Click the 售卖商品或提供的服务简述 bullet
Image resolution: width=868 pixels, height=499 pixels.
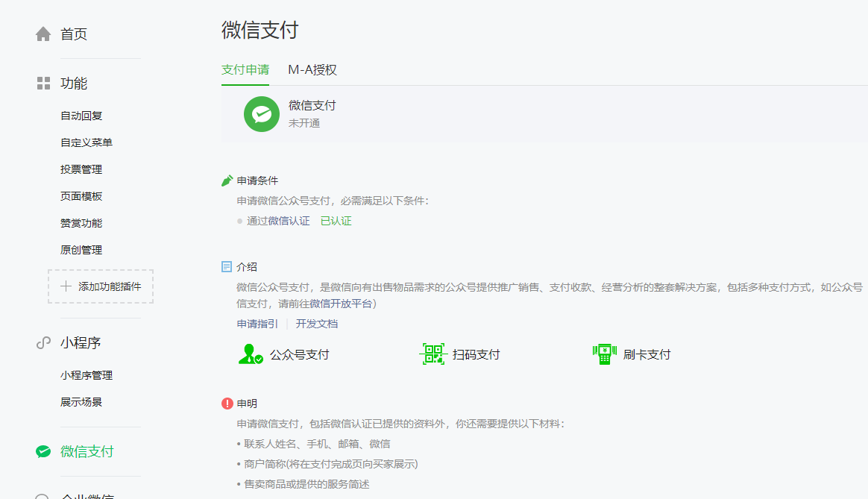[303, 484]
